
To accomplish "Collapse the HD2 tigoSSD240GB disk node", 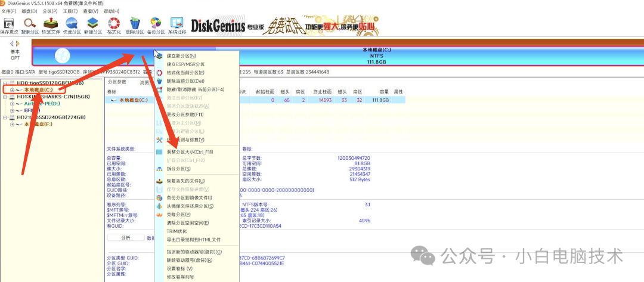I will [x=5, y=117].
